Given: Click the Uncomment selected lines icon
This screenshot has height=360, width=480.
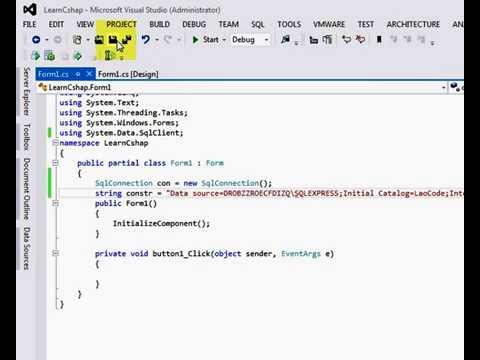Looking at the screenshot, I should [x=327, y=40].
